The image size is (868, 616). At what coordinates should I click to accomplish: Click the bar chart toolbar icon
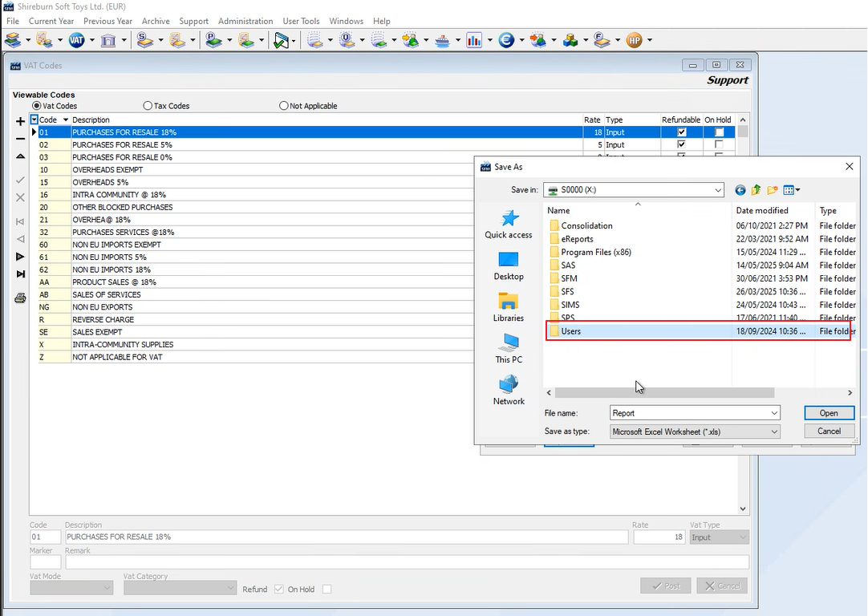tap(473, 40)
